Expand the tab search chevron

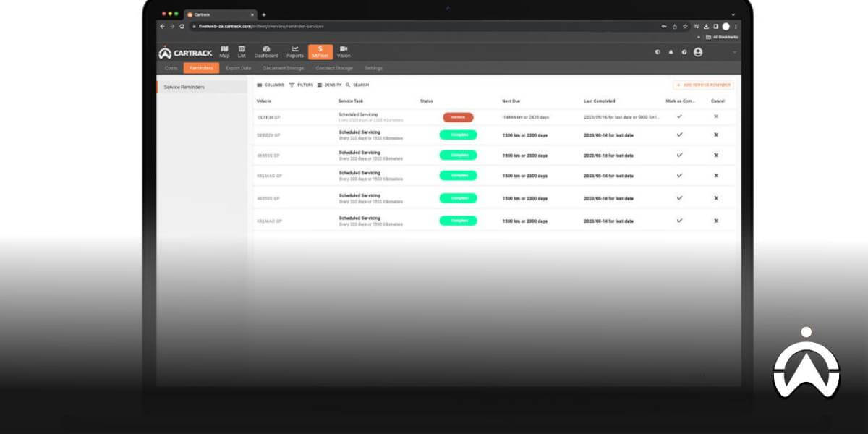733,14
